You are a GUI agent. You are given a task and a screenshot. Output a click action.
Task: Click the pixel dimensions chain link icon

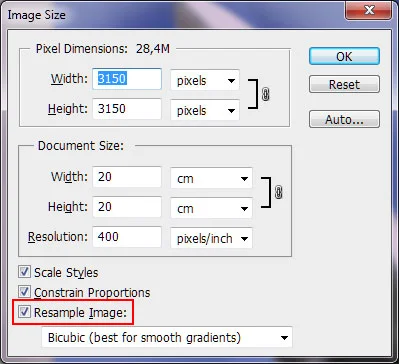coord(265,95)
